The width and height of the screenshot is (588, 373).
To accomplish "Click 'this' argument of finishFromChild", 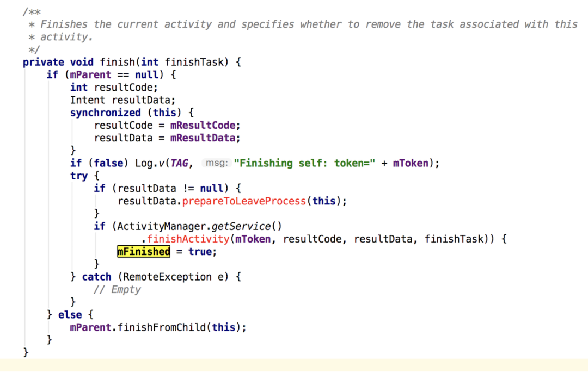I will point(224,327).
